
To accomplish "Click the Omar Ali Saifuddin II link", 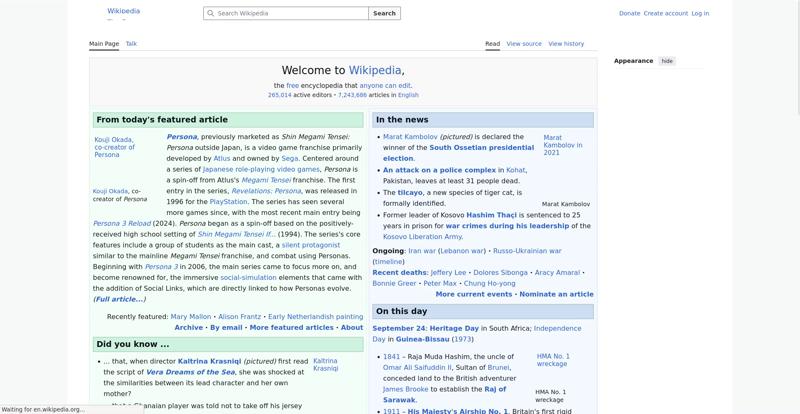I will pyautogui.click(x=417, y=368).
